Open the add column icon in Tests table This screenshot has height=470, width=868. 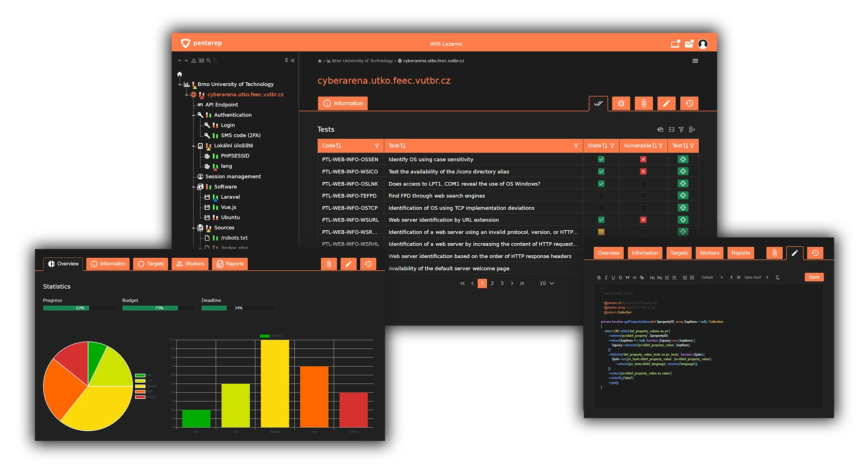tap(692, 129)
